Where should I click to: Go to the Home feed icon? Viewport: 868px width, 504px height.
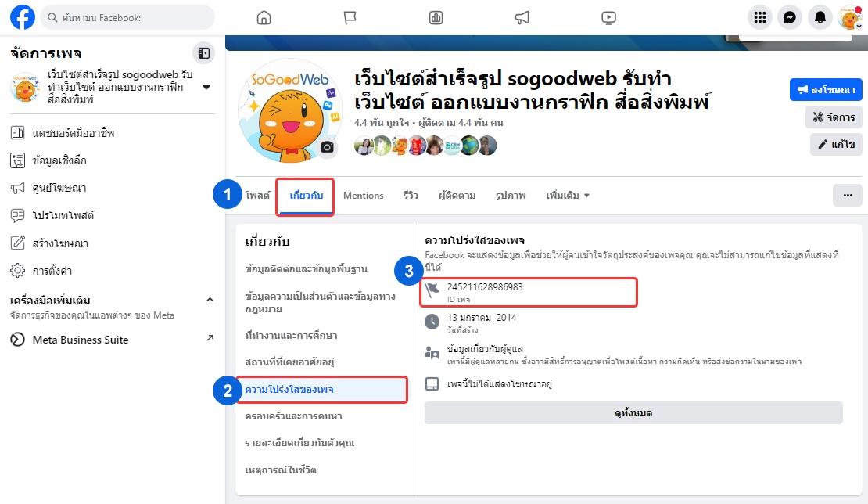coord(264,18)
